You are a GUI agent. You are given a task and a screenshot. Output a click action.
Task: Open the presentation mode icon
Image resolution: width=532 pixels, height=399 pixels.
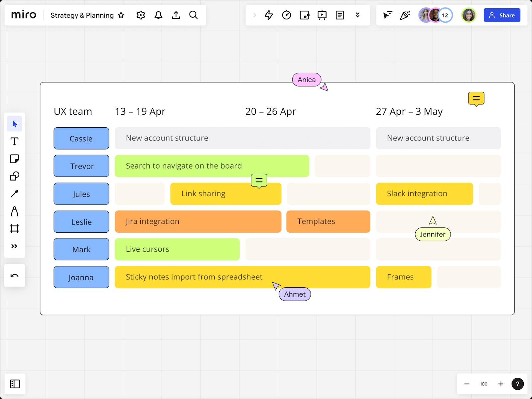[x=322, y=15]
